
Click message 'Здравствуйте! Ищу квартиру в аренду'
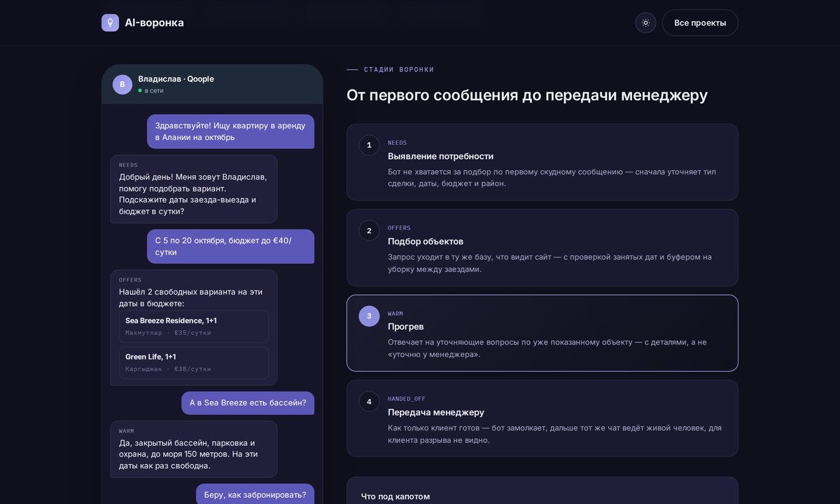tap(230, 132)
